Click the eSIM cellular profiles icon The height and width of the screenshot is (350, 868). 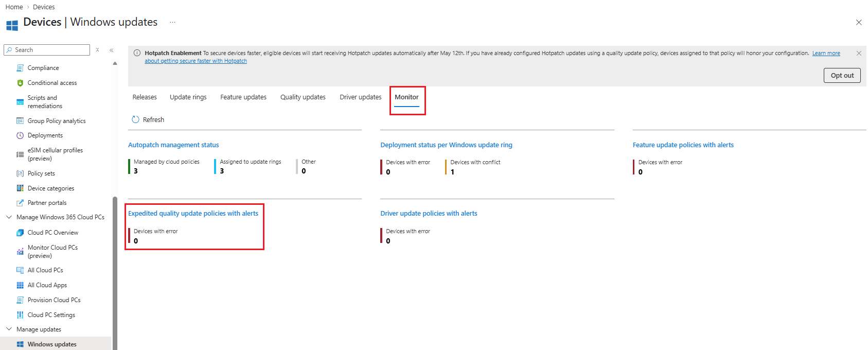pos(20,154)
